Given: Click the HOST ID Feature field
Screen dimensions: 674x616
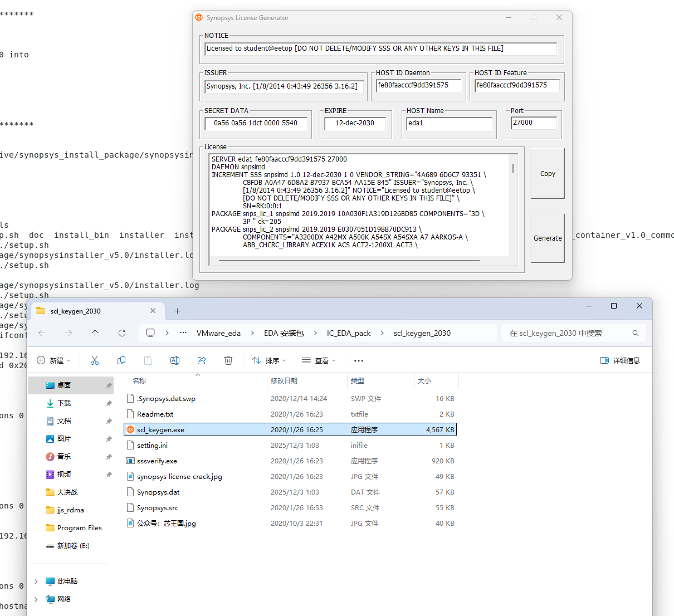Looking at the screenshot, I should point(517,85).
